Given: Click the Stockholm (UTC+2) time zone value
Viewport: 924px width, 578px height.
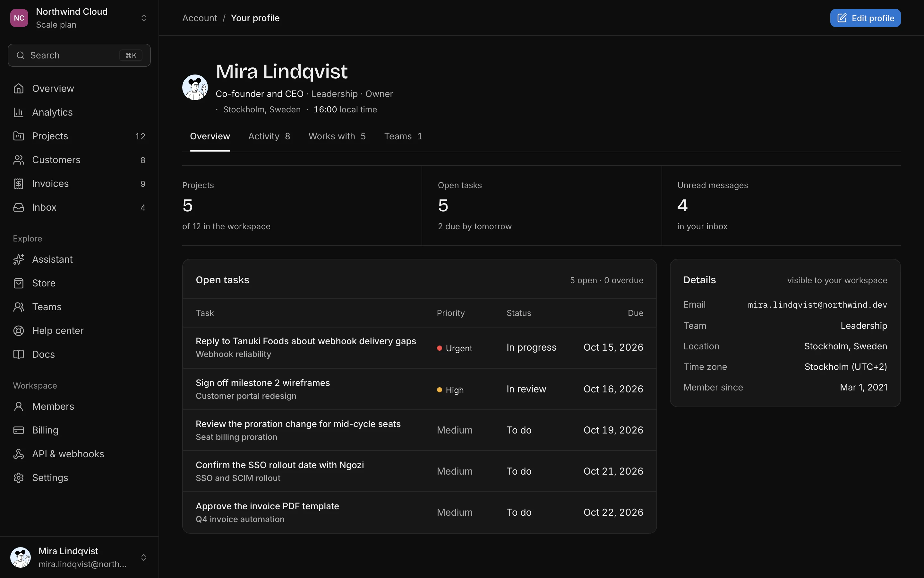Looking at the screenshot, I should (846, 367).
